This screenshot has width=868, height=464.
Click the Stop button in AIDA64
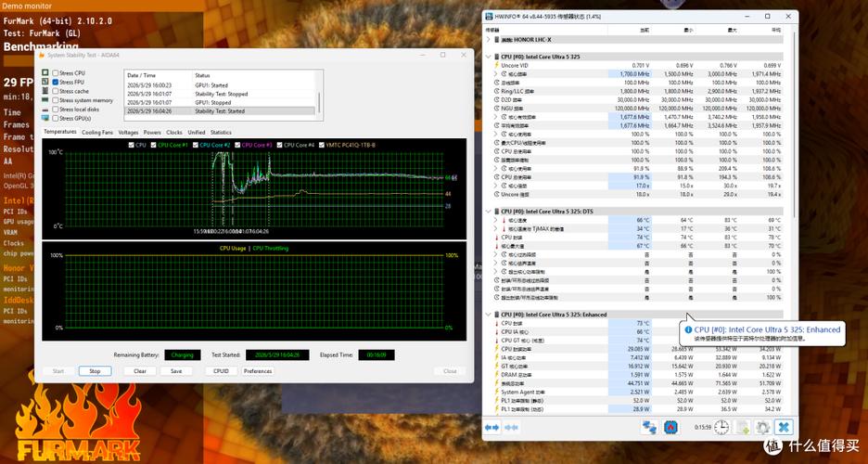point(95,371)
